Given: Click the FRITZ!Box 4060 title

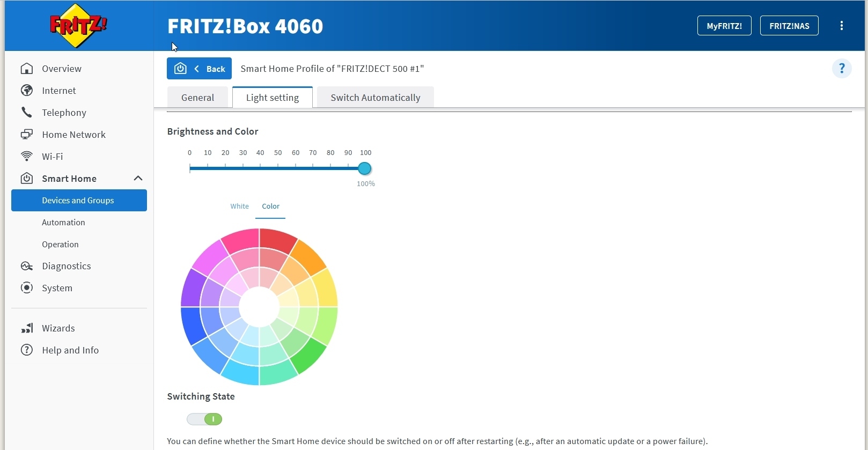Looking at the screenshot, I should click(245, 26).
